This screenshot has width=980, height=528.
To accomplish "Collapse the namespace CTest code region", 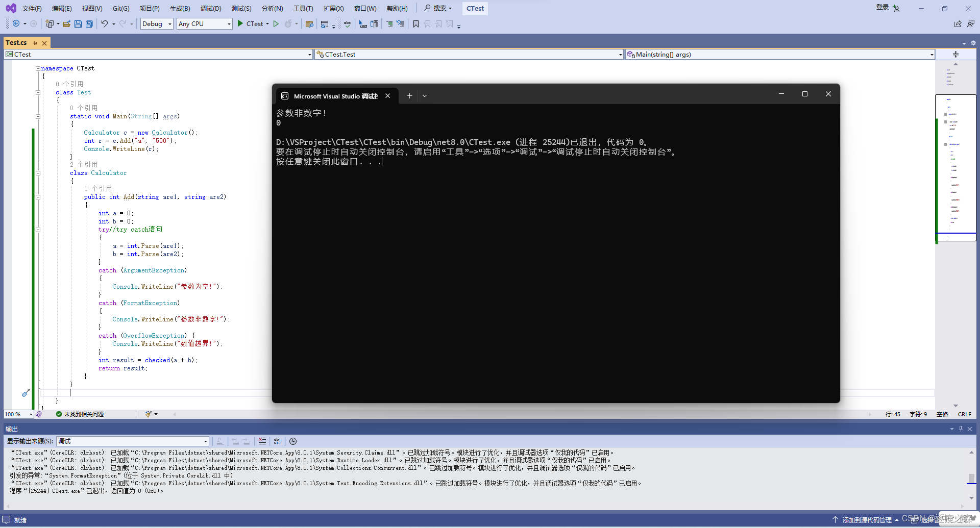I will tap(38, 68).
